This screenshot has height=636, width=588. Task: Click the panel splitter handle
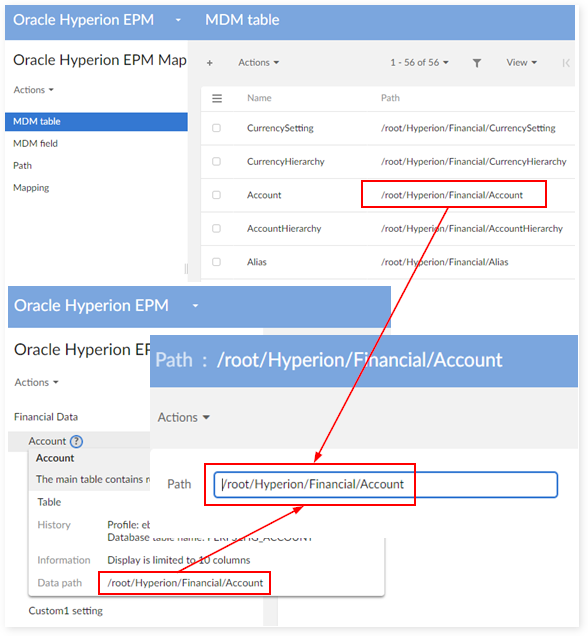click(x=186, y=269)
